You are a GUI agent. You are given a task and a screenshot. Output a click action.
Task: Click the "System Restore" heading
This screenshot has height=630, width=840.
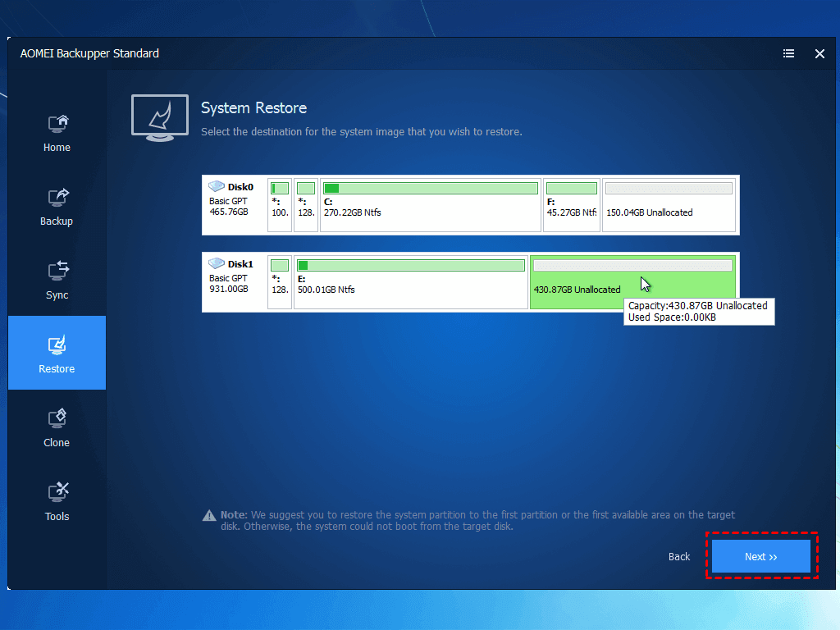pyautogui.click(x=254, y=107)
